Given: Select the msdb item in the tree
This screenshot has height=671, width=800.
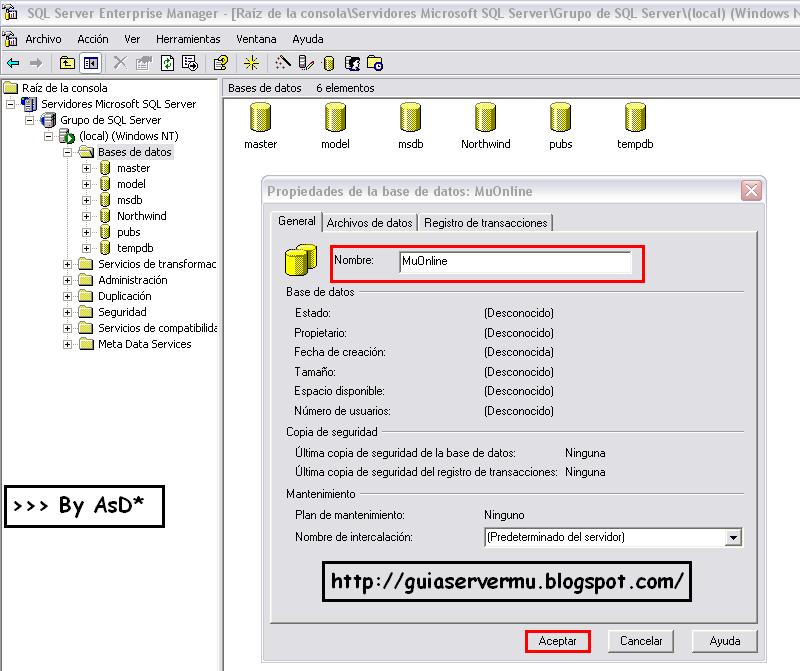Looking at the screenshot, I should pyautogui.click(x=130, y=200).
